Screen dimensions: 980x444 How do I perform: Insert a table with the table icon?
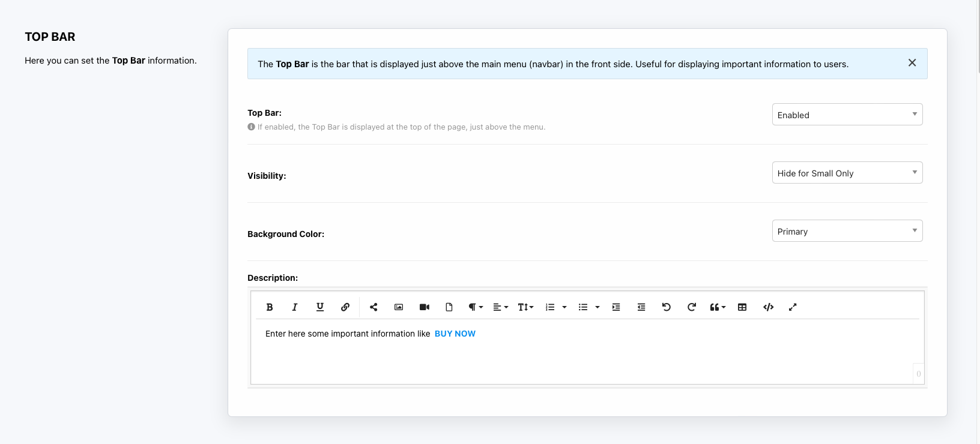742,307
